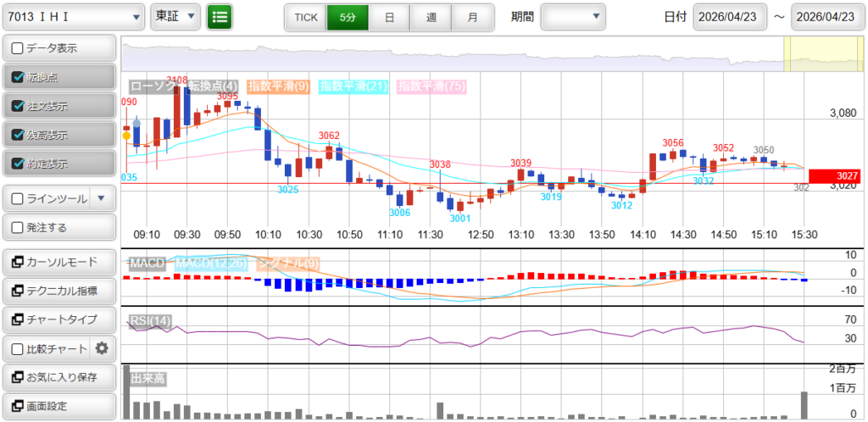The image size is (868, 422).
Task: Switch to the TICK chart tab
Action: tap(305, 16)
